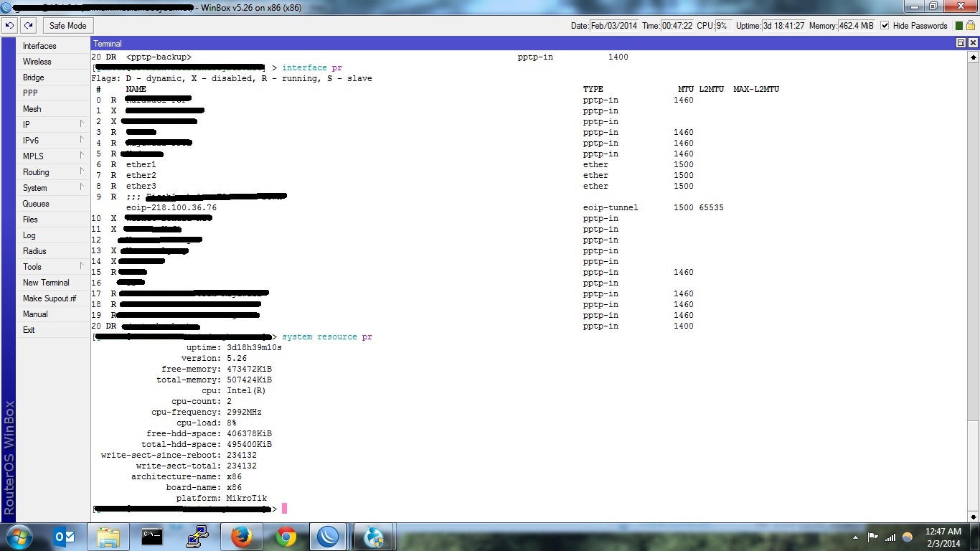The width and height of the screenshot is (980, 551).
Task: Click the "system resource pr" command text
Action: 327,336
